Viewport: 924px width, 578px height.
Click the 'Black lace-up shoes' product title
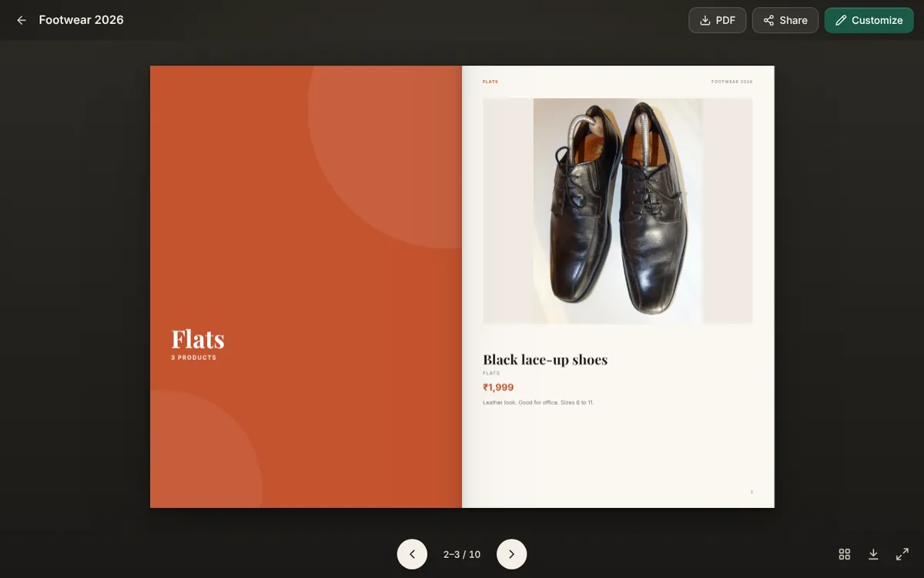pyautogui.click(x=545, y=359)
